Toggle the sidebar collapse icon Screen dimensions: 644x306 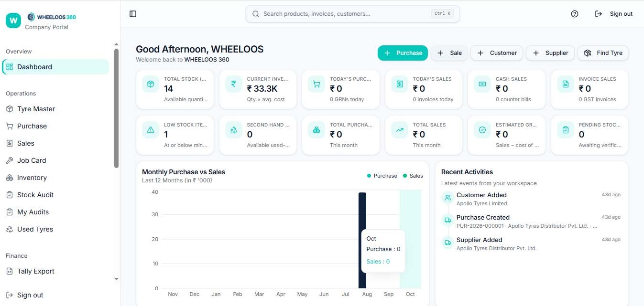pyautogui.click(x=133, y=14)
